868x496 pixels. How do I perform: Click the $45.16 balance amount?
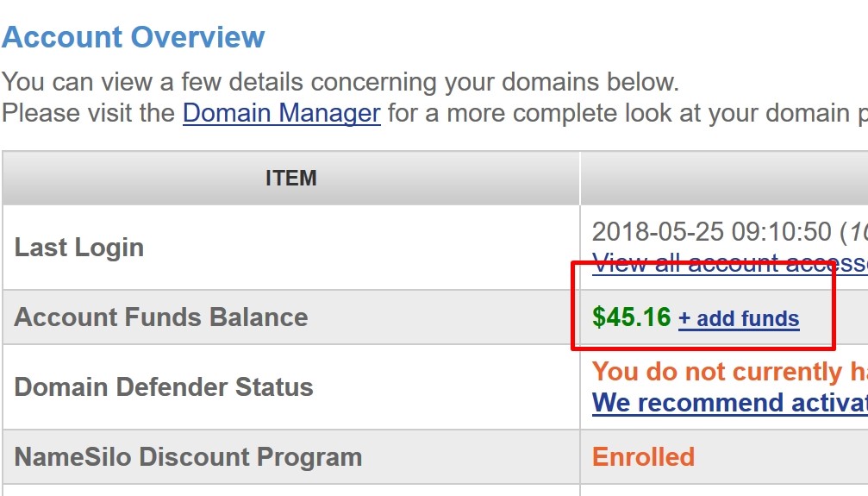point(632,317)
